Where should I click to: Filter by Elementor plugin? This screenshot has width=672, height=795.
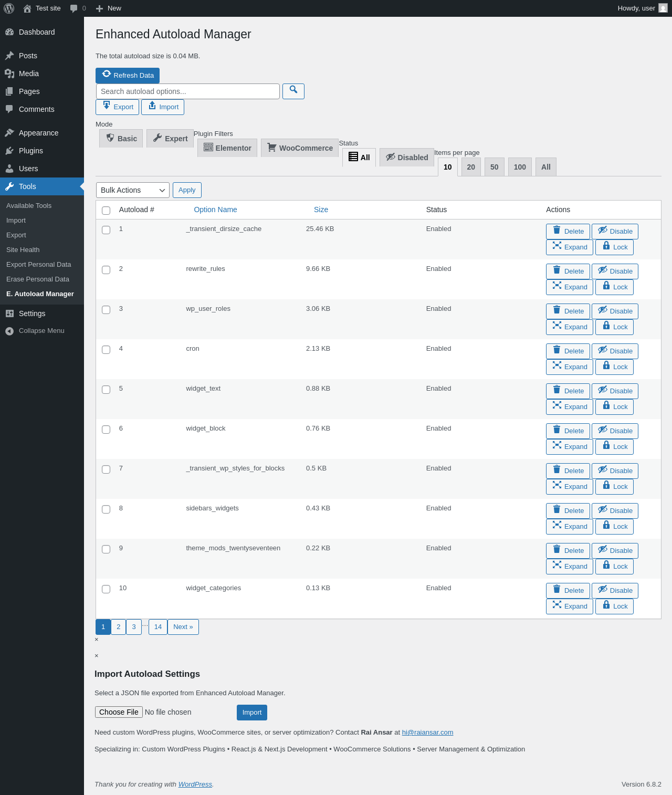tap(227, 148)
